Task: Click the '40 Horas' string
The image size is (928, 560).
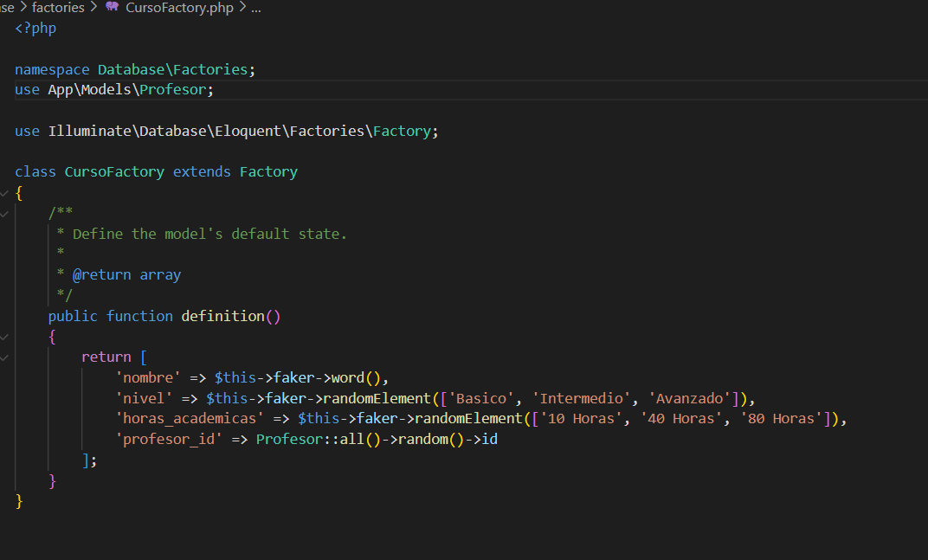Action: (x=682, y=419)
